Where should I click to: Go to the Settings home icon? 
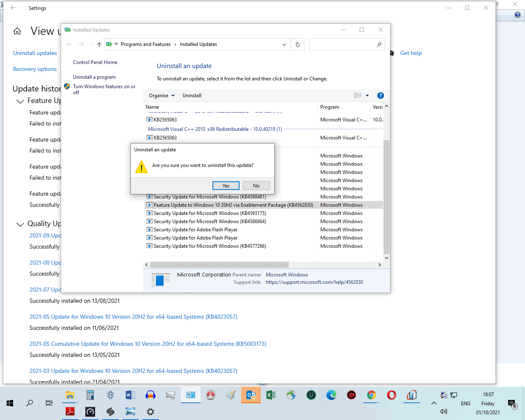click(17, 31)
